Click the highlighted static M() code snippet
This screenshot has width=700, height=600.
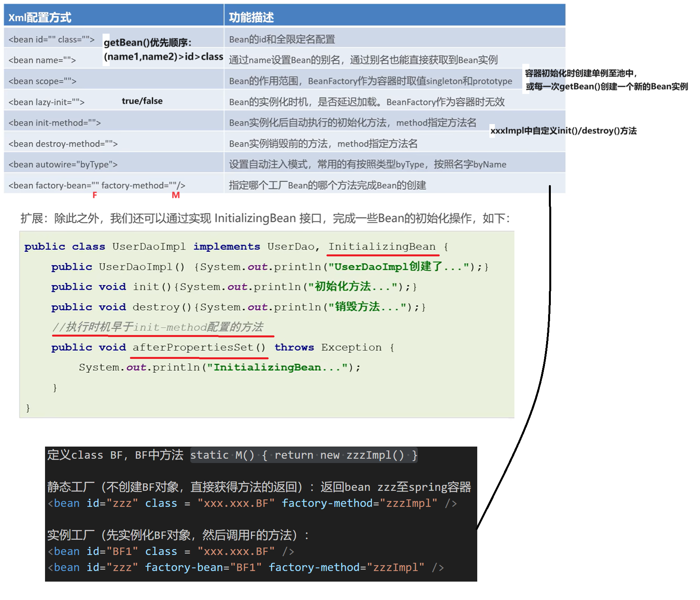pos(304,455)
